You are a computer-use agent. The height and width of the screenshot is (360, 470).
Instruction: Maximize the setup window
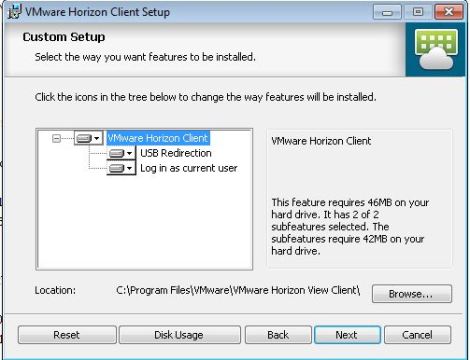[418, 12]
